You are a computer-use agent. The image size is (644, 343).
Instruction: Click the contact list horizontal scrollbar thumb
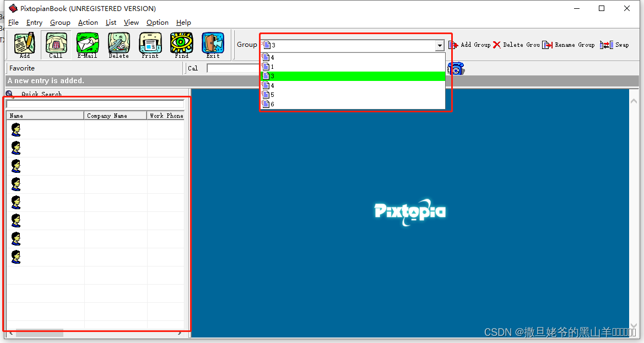click(40, 333)
